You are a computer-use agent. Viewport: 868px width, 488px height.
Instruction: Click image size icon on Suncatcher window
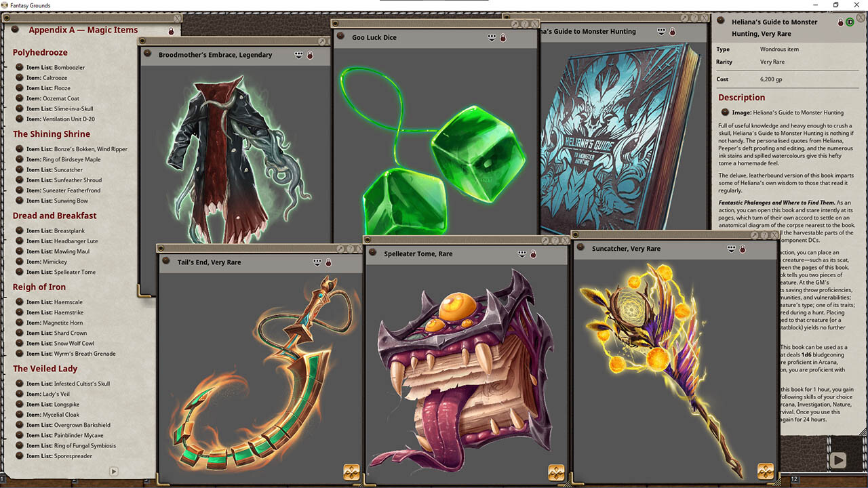click(766, 470)
